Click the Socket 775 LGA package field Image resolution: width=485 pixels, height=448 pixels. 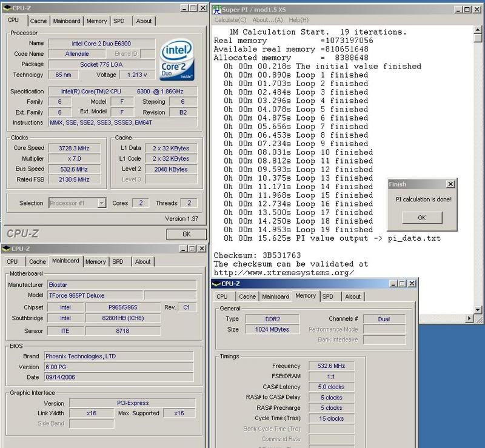point(102,64)
